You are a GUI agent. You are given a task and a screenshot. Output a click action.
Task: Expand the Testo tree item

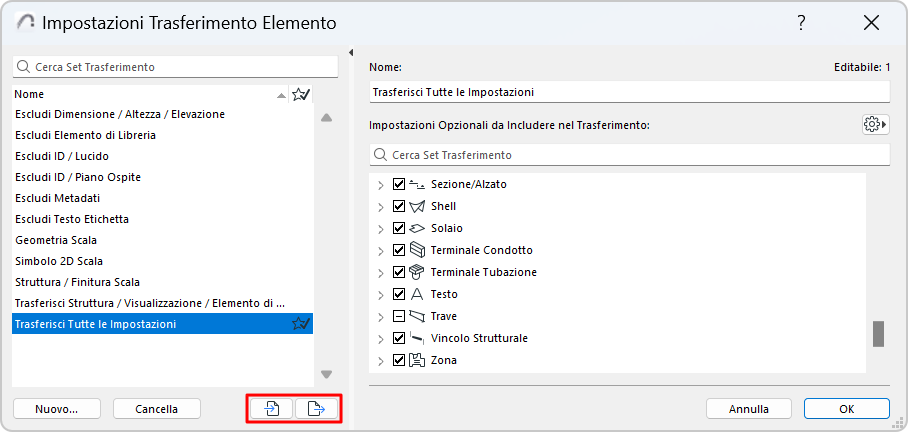[380, 294]
